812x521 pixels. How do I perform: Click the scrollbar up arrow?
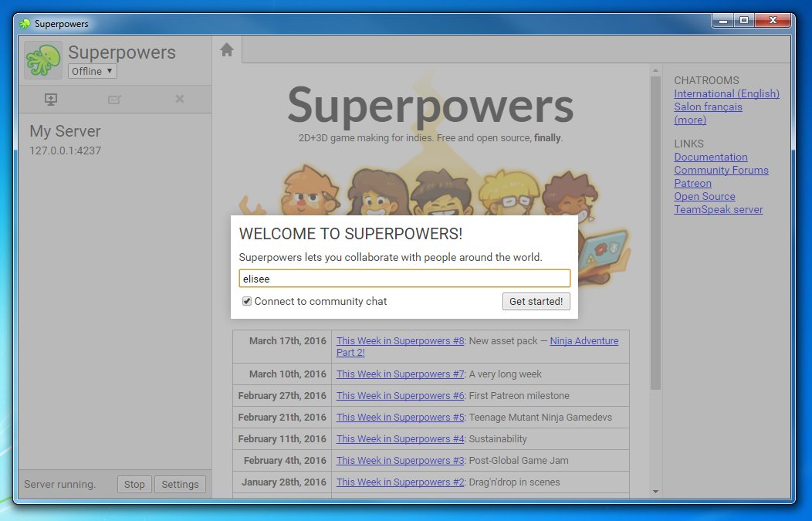click(x=655, y=70)
